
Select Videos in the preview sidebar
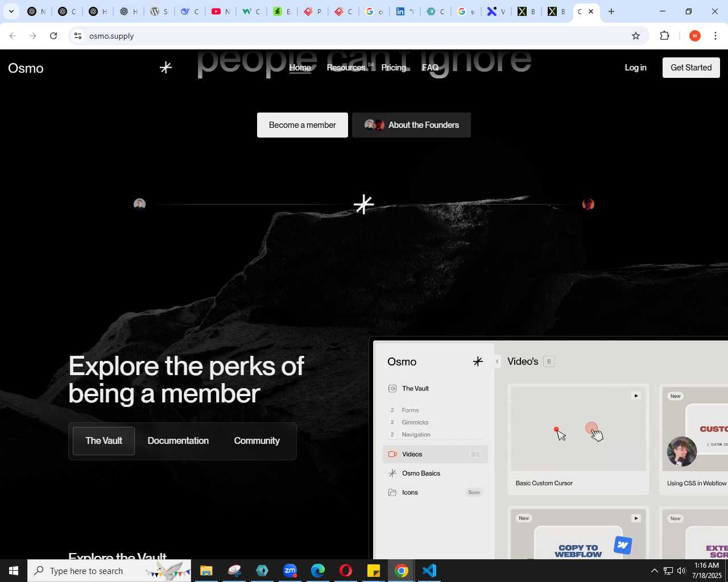(435, 454)
